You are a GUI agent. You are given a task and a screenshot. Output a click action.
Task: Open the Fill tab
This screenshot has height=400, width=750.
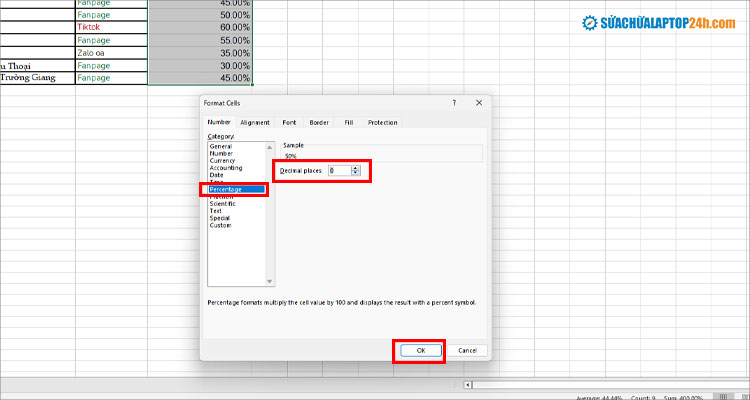pyautogui.click(x=349, y=122)
